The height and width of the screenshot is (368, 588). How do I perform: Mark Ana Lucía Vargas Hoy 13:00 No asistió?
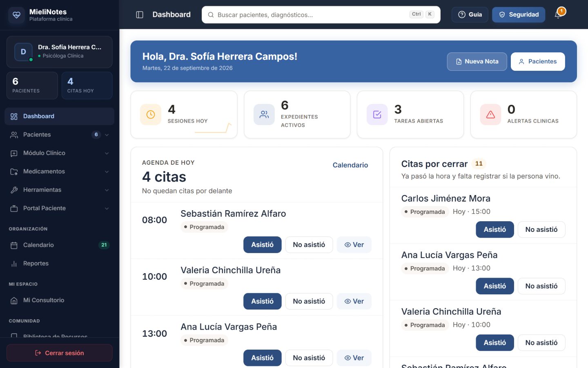click(x=541, y=286)
